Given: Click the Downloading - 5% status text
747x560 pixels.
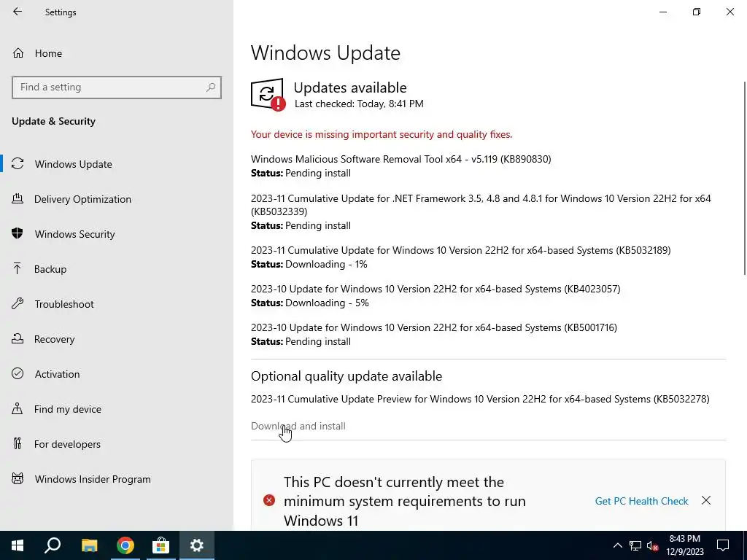Looking at the screenshot, I should (327, 303).
